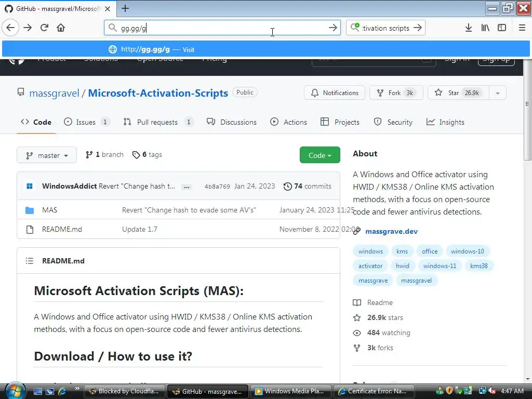This screenshot has height=399, width=532.
Task: Star the repository
Action: click(458, 92)
